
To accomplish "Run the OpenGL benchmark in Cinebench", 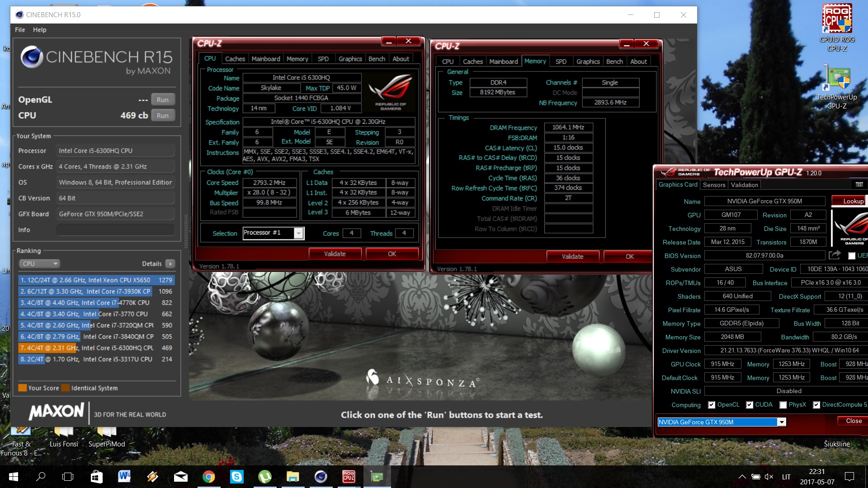I will pos(163,99).
